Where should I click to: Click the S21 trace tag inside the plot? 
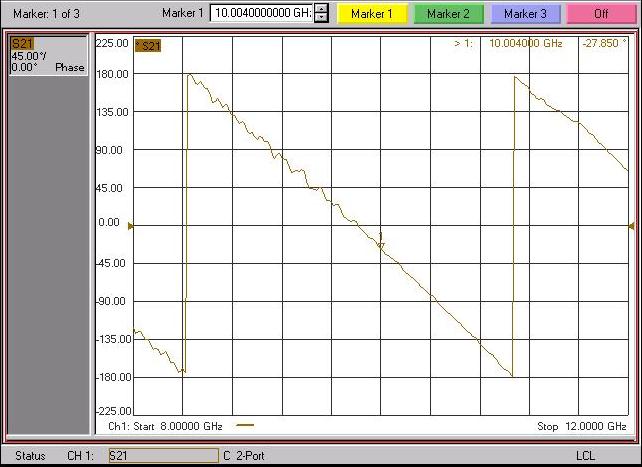pyautogui.click(x=148, y=46)
